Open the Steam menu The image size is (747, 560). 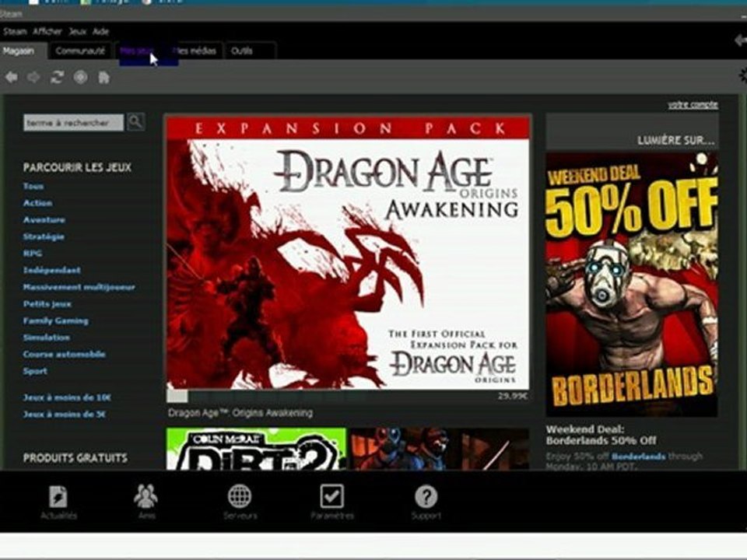click(x=15, y=31)
